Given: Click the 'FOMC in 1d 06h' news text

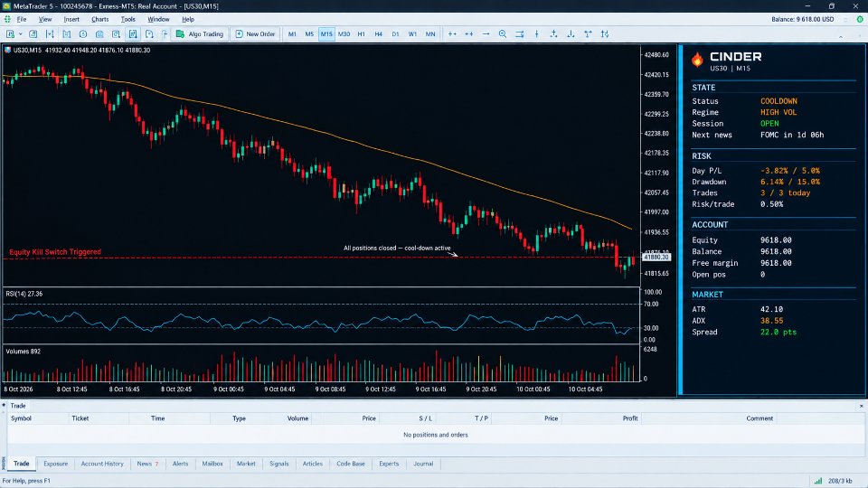Looking at the screenshot, I should coord(792,135).
